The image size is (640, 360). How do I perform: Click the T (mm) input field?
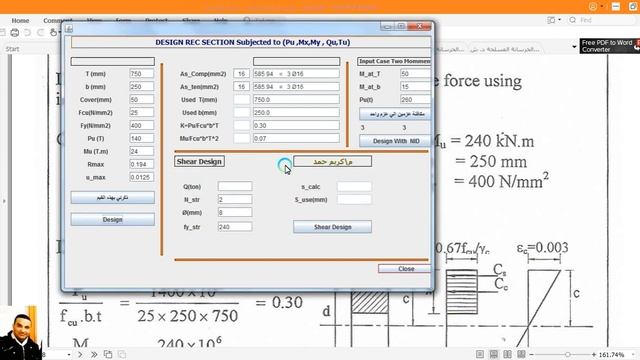[x=142, y=73]
